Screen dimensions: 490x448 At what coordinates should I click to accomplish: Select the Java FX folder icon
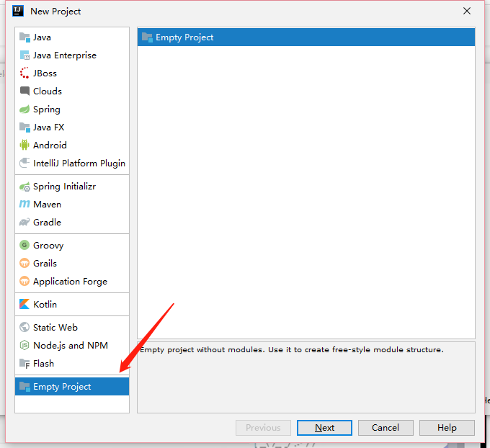[x=24, y=127]
